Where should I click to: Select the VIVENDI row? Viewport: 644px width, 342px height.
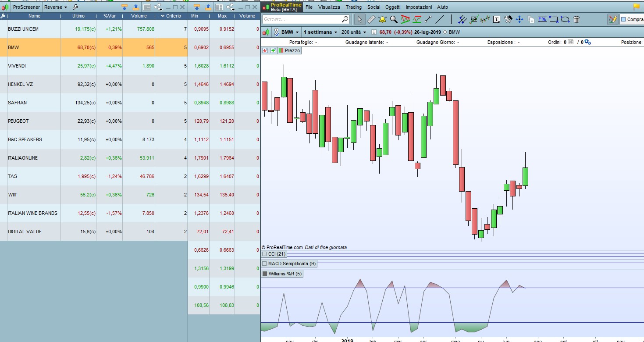coord(93,66)
